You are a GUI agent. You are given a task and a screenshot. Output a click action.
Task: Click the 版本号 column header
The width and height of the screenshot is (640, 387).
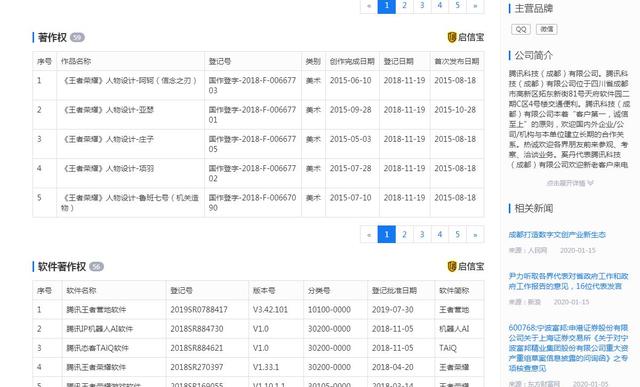[264, 291]
